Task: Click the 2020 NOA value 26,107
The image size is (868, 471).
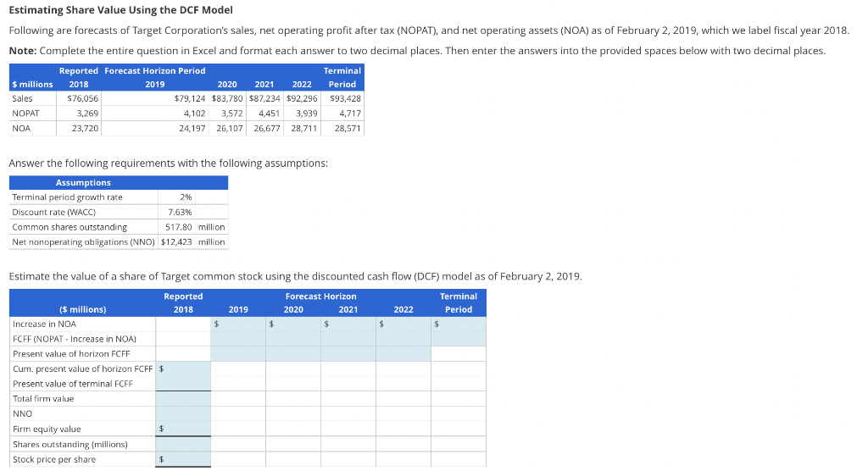Action: (x=230, y=129)
